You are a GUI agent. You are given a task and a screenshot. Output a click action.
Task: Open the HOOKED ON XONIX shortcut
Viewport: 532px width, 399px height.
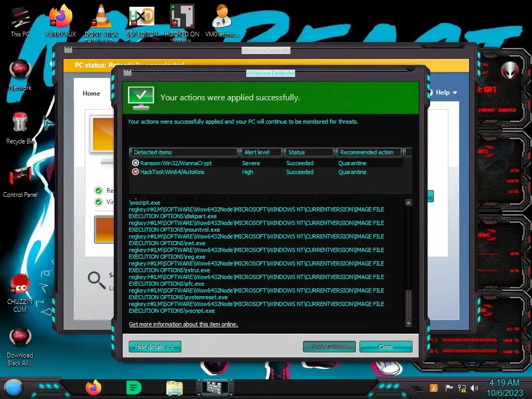click(x=182, y=22)
